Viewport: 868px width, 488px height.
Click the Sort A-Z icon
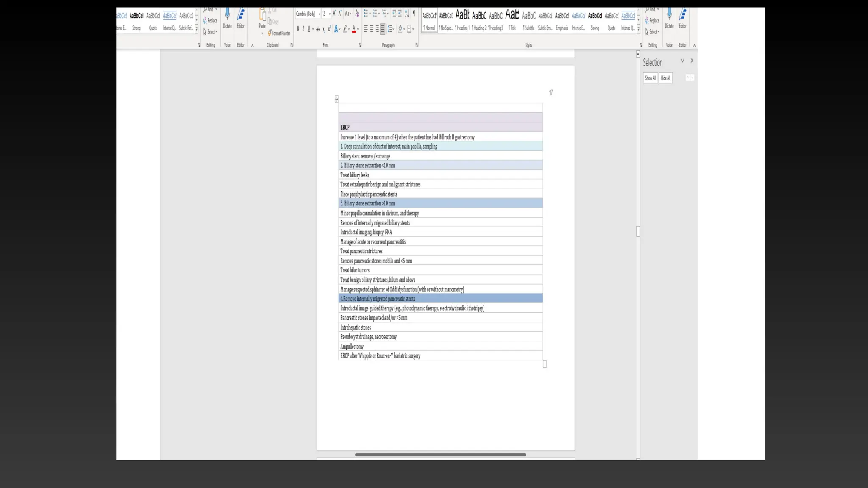pos(407,14)
